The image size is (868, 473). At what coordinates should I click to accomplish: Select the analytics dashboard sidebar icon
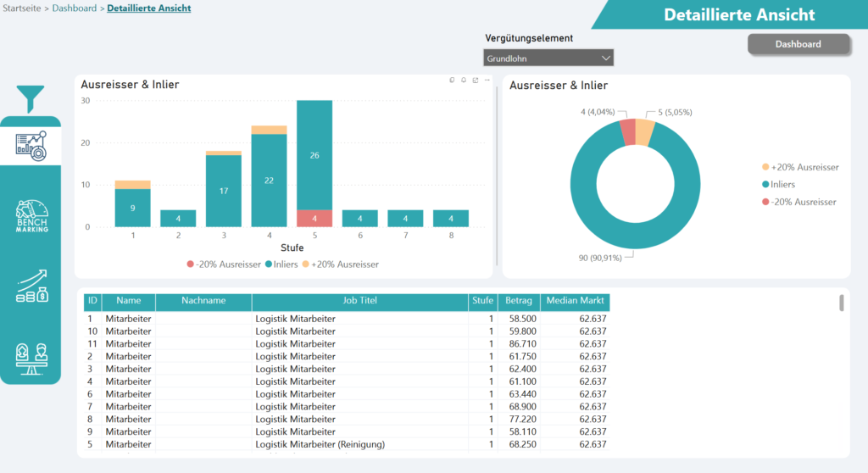(31, 145)
